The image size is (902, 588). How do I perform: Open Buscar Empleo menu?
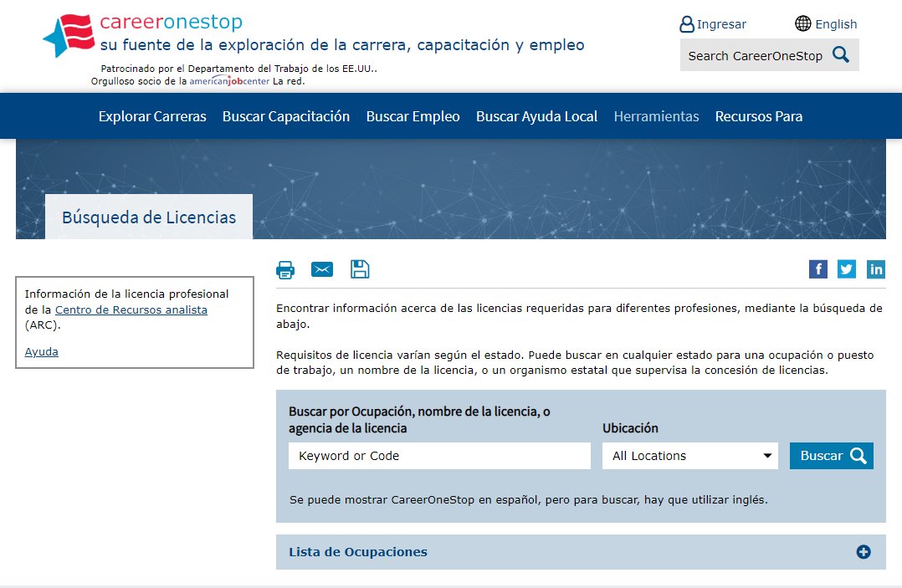[413, 116]
